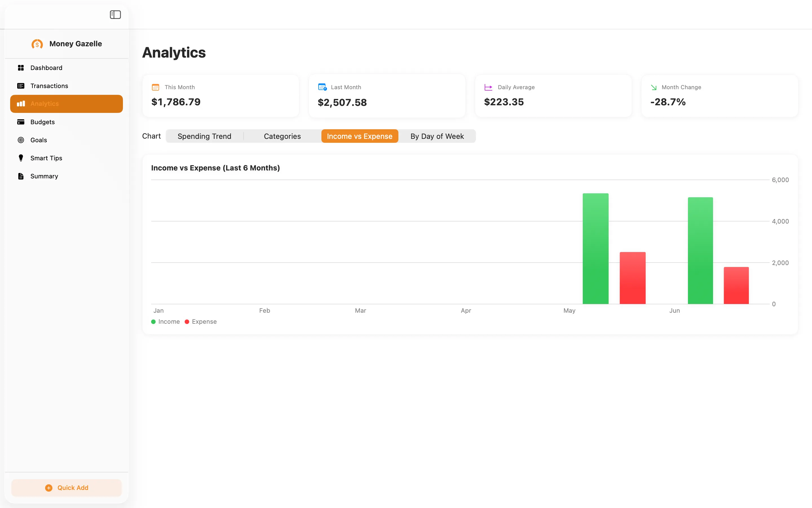812x508 pixels.
Task: Click the green Income legend dot
Action: [x=153, y=322]
